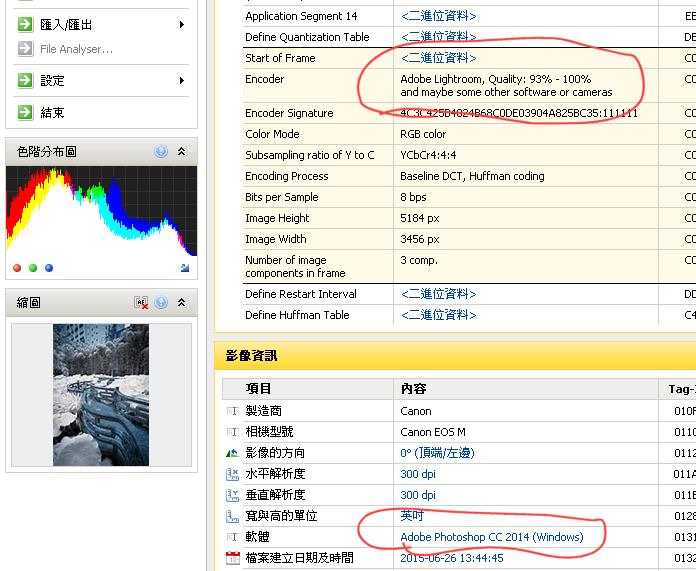This screenshot has width=696, height=571.
Task: Click the text icon beside 相機型號
Action: click(232, 432)
